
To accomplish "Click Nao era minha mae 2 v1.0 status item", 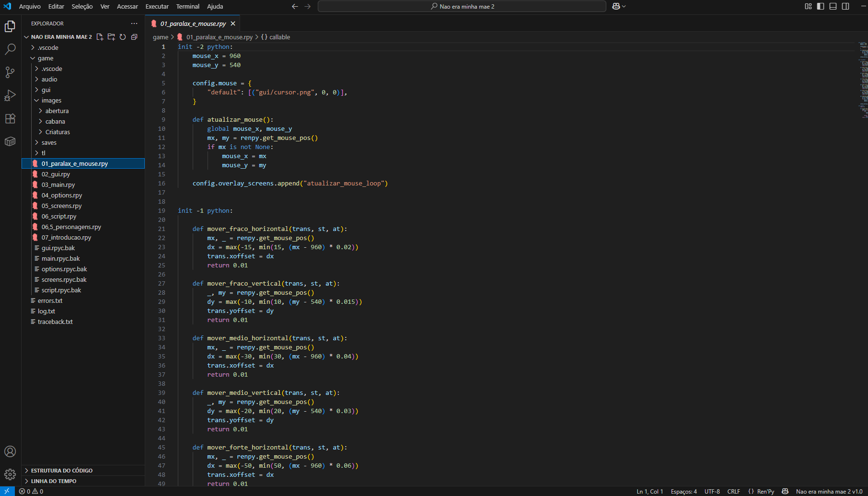I will (829, 491).
